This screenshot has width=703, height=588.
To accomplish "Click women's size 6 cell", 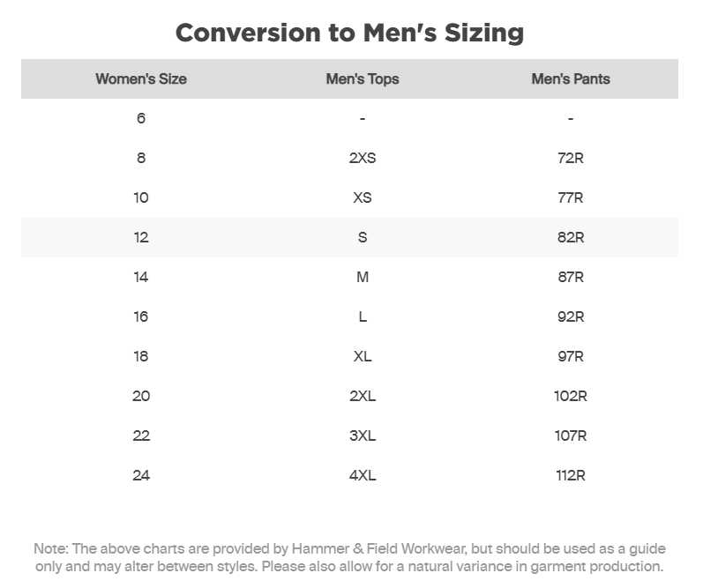I will click(141, 118).
